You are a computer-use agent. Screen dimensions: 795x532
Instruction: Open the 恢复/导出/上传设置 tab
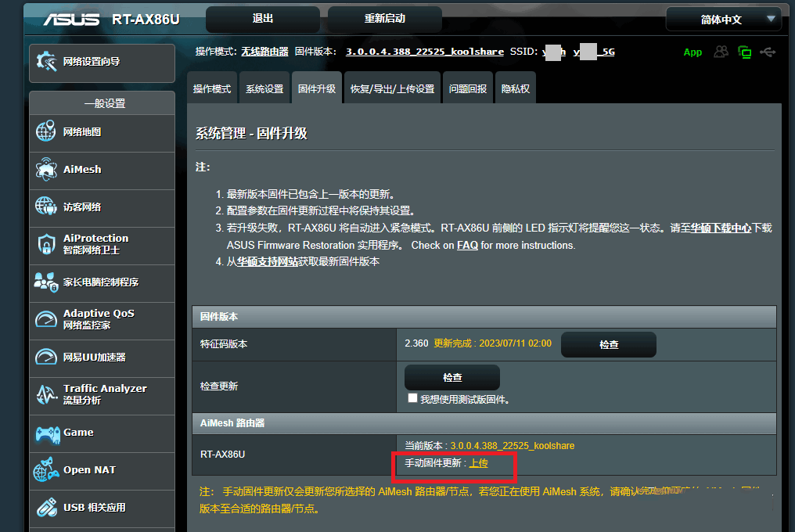click(393, 88)
